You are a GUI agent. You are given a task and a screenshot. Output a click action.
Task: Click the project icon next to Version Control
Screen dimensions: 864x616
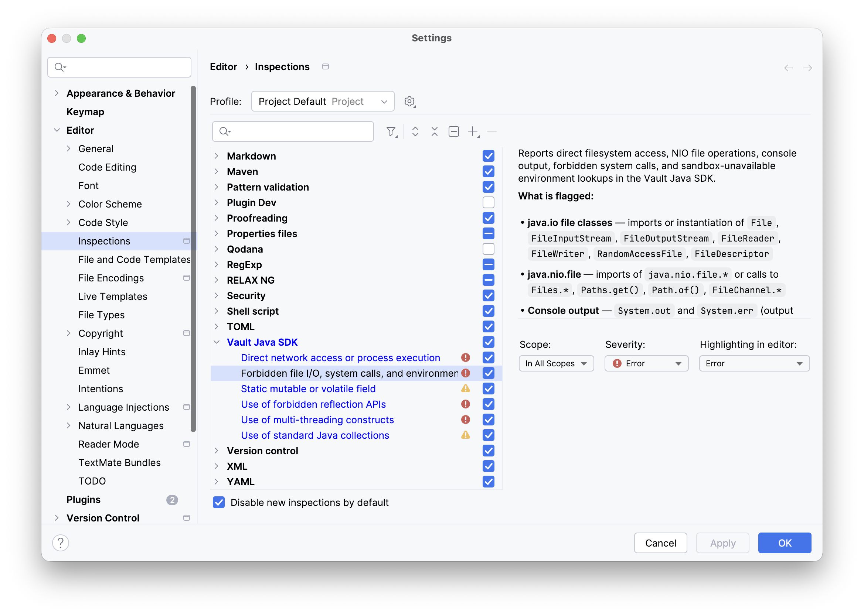click(186, 518)
